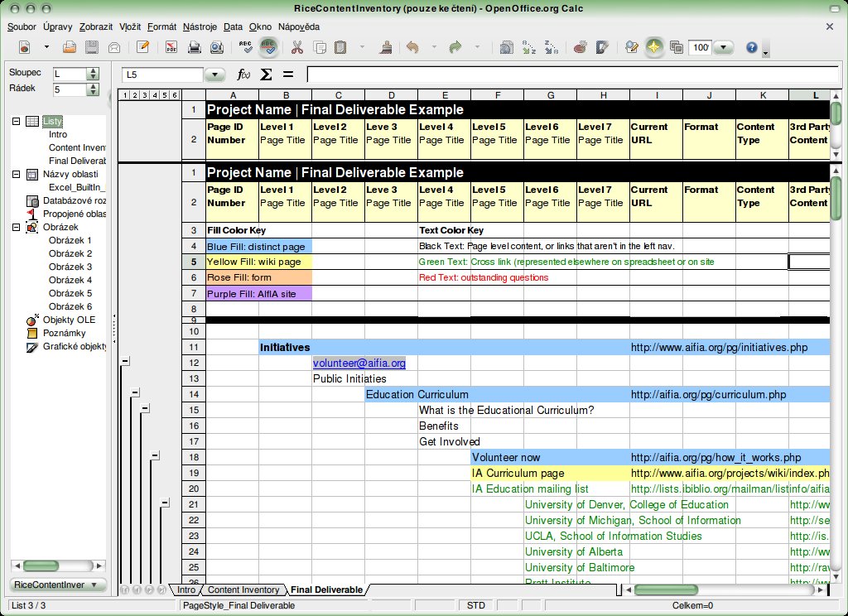Screen dimensions: 848x616
Task: Increase the Řádek row stepper
Action: 93,86
